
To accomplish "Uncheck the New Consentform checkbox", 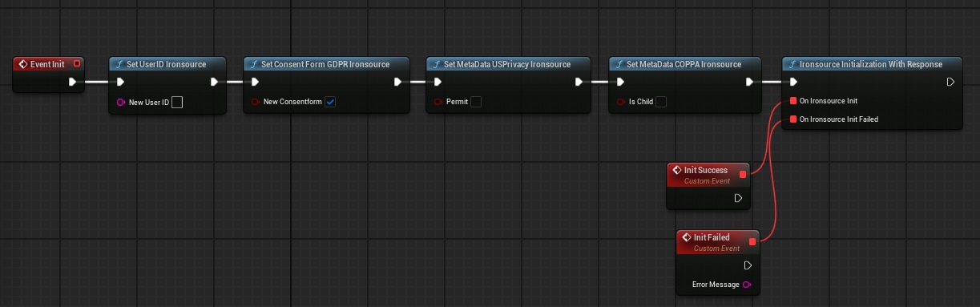I will pyautogui.click(x=330, y=102).
